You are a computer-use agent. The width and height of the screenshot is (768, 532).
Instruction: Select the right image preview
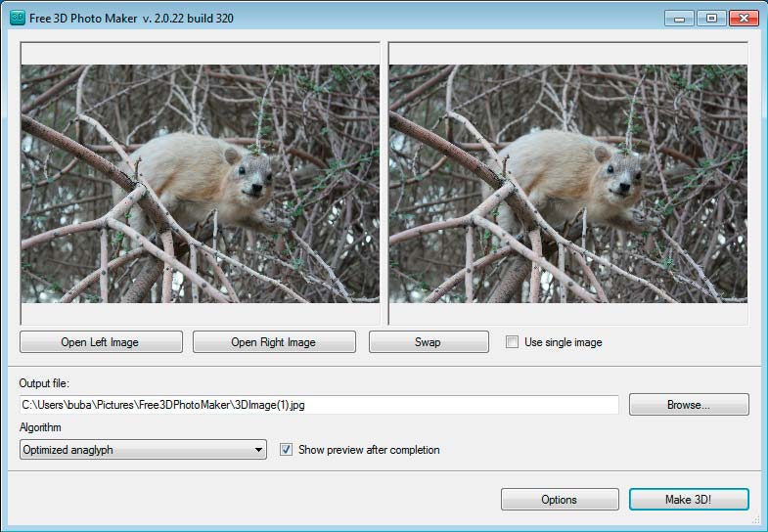pos(568,184)
